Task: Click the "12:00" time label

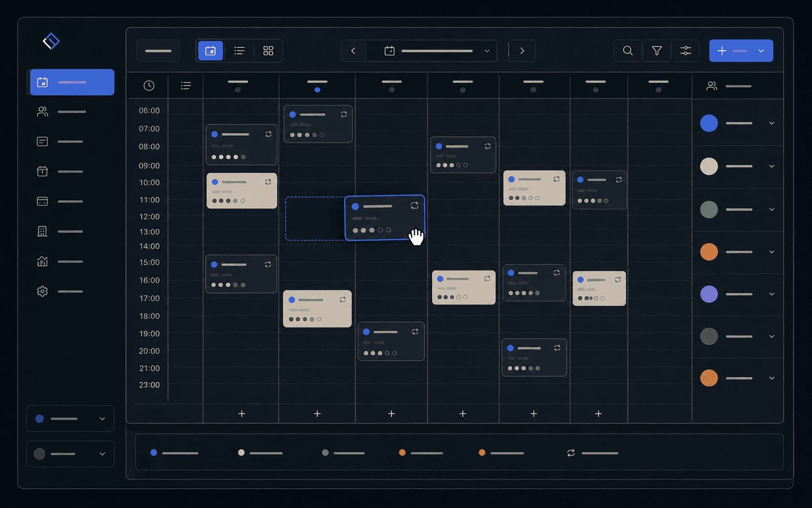Action: [x=149, y=217]
